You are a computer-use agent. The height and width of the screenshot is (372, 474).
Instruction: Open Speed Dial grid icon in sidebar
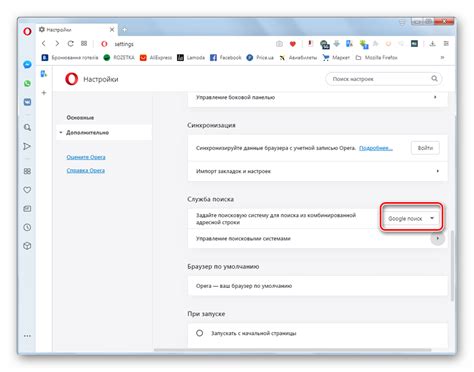[27, 171]
